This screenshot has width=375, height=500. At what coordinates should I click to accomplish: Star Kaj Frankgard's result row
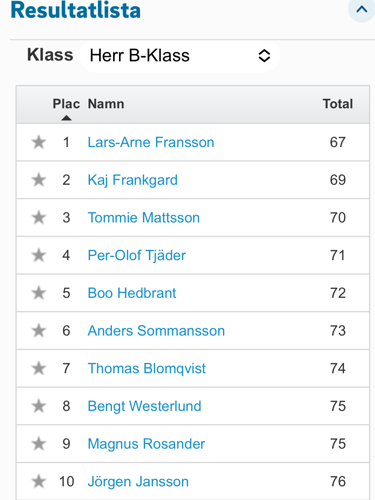[x=39, y=180]
